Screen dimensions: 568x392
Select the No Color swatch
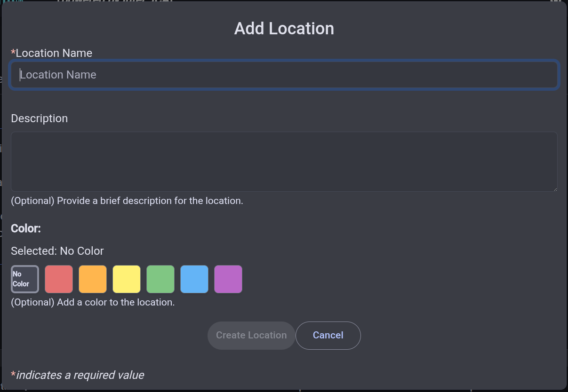pyautogui.click(x=25, y=279)
